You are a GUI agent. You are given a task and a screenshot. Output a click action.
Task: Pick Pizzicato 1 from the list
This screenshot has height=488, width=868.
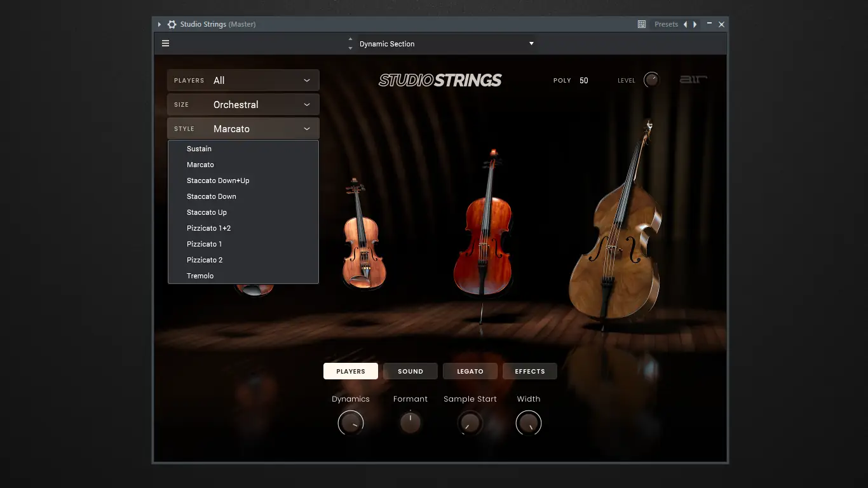point(243,244)
